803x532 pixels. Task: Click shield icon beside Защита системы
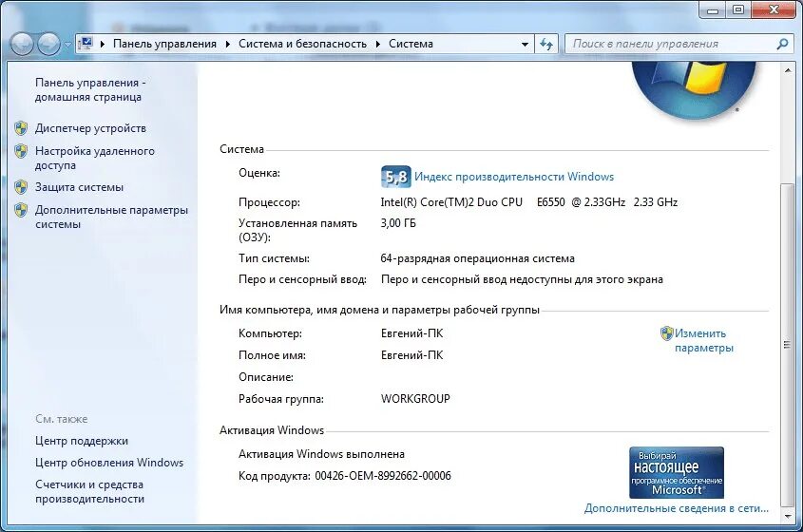(x=21, y=187)
